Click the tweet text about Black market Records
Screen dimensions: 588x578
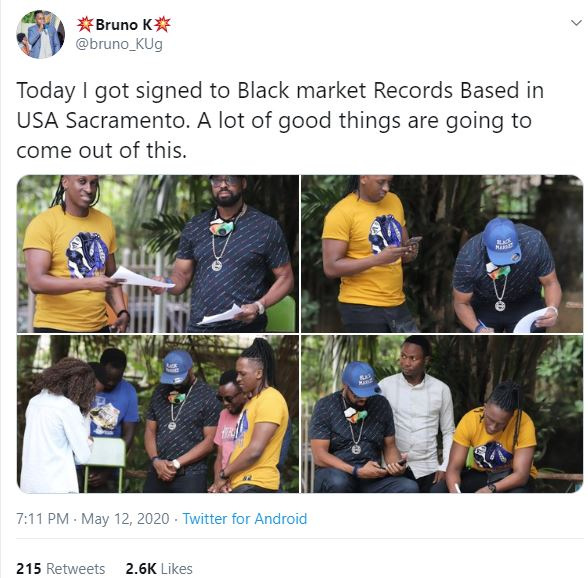(x=280, y=120)
